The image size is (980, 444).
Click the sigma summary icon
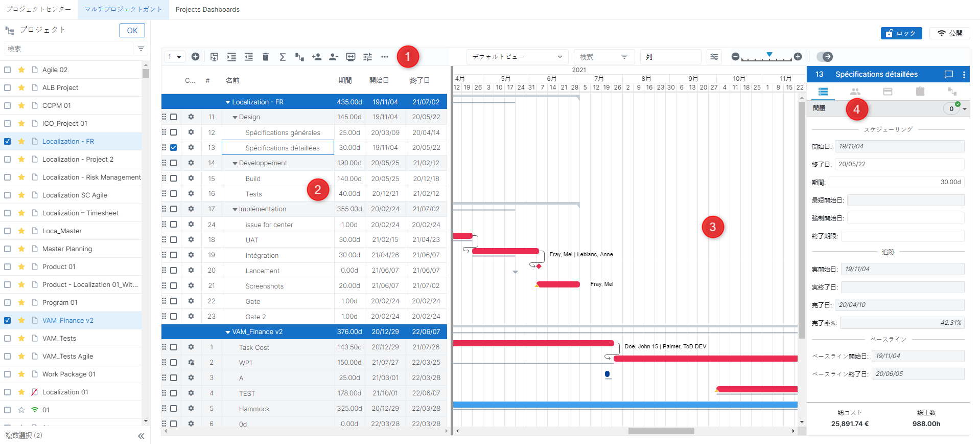click(283, 57)
